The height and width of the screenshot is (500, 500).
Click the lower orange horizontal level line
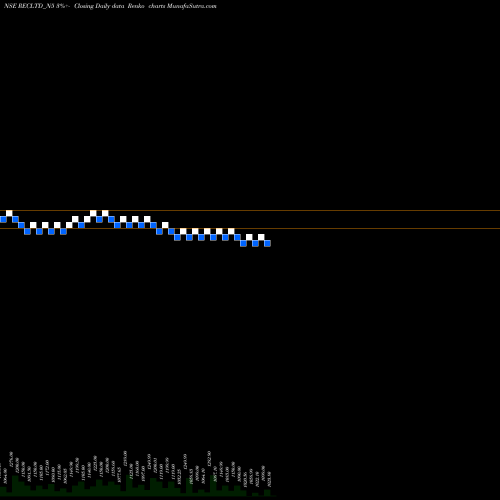pos(250,228)
